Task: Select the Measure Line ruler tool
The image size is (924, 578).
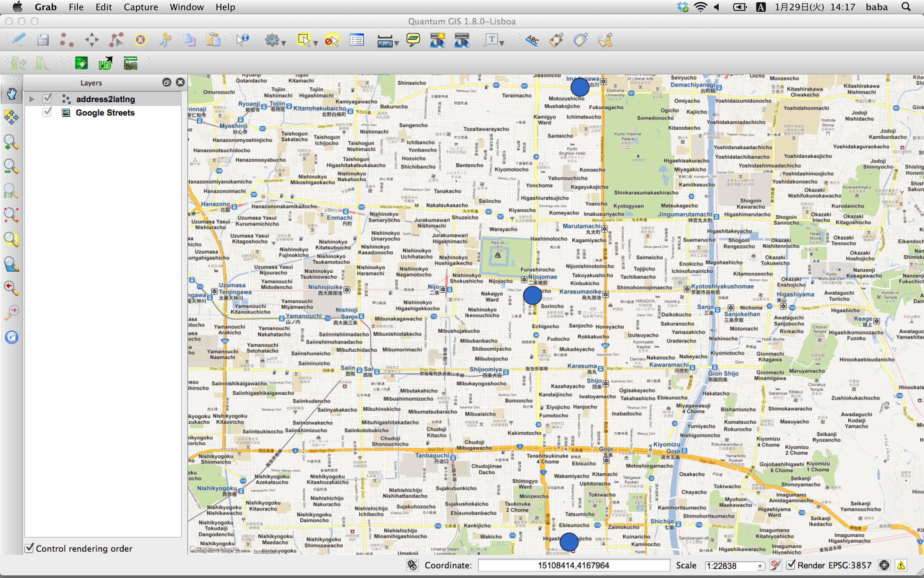Action: (384, 40)
